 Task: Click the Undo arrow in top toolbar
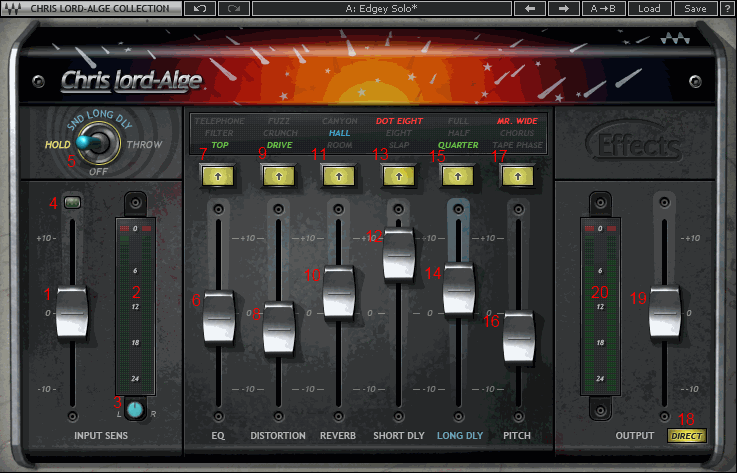pos(201,8)
